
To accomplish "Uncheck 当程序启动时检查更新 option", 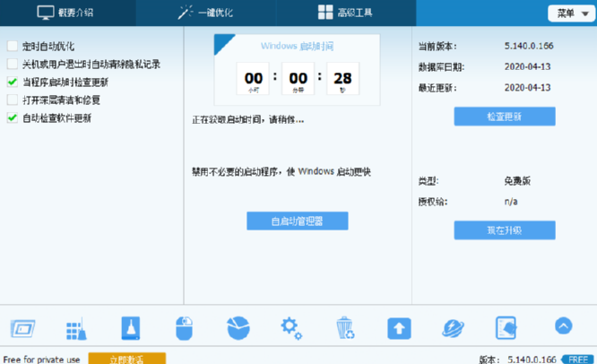I will (13, 82).
